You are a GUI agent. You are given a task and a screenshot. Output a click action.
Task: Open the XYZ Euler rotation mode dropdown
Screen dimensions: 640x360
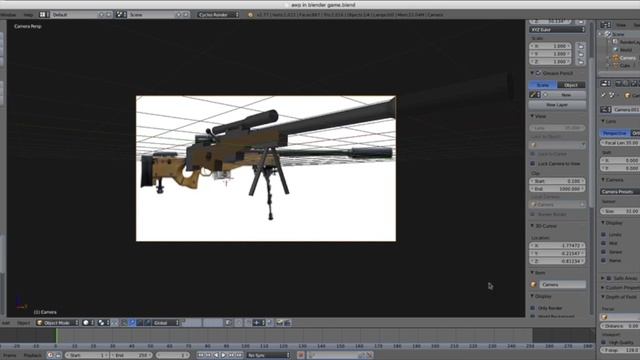pos(557,30)
